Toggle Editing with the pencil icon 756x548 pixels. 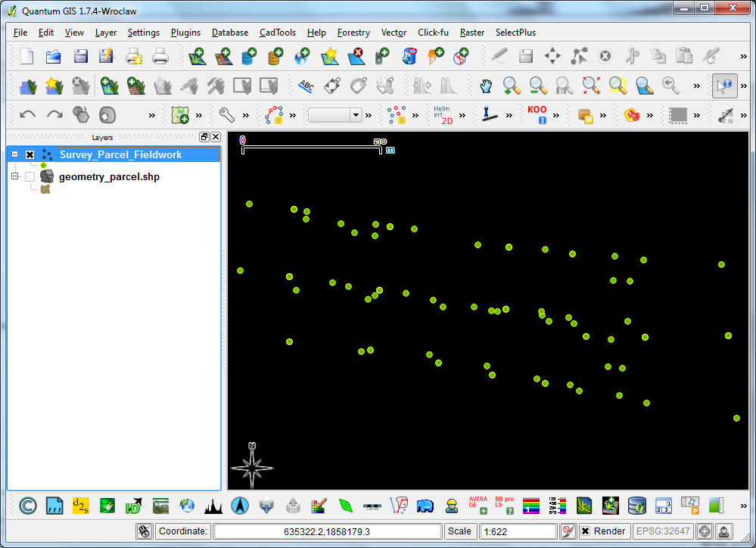499,57
